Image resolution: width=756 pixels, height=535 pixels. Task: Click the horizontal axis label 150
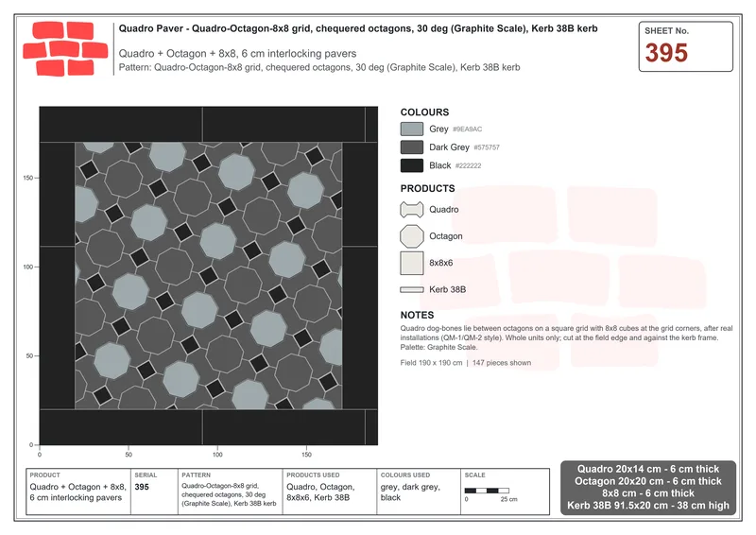pos(306,455)
